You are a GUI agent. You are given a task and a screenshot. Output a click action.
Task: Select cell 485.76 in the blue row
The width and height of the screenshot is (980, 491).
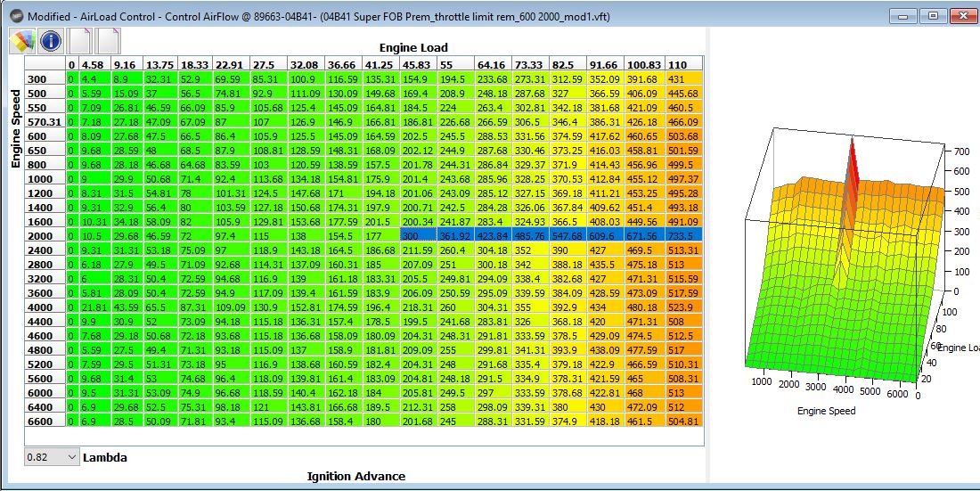[x=531, y=236]
